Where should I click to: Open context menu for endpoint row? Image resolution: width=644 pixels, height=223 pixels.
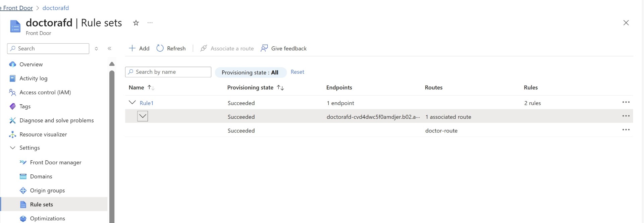point(626,116)
